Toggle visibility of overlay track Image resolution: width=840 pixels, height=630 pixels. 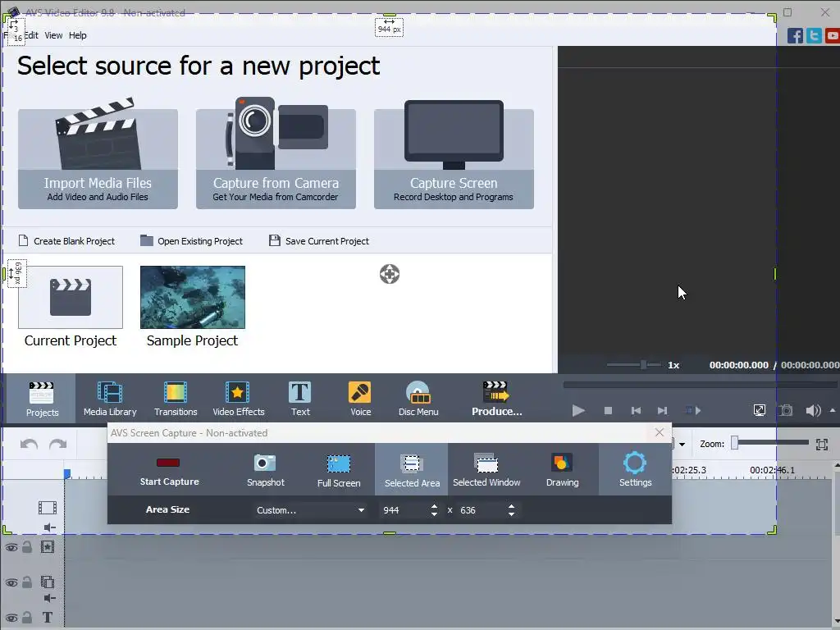pyautogui.click(x=11, y=582)
